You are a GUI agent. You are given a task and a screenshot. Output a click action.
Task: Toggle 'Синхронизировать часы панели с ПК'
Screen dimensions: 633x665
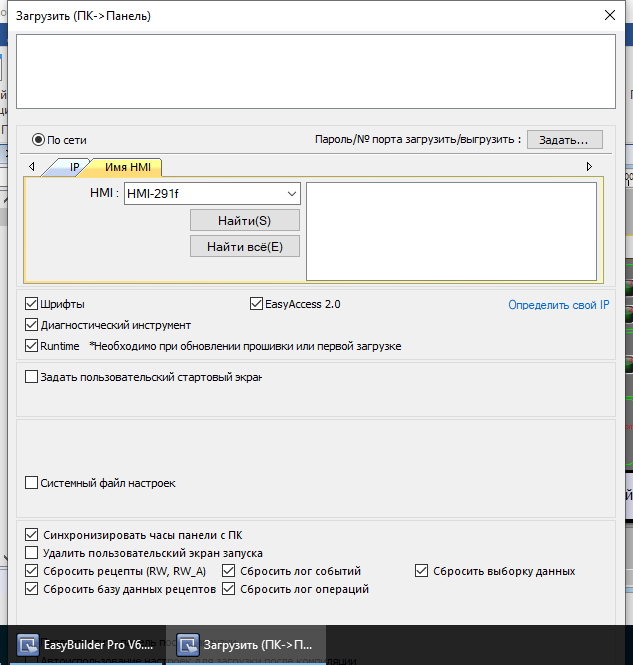tap(31, 535)
